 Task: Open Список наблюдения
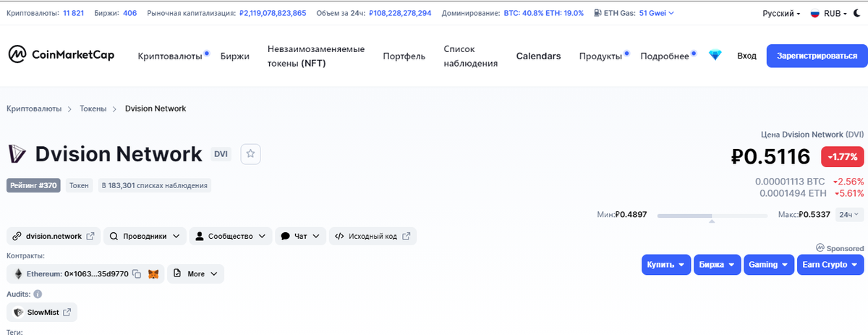(x=471, y=56)
